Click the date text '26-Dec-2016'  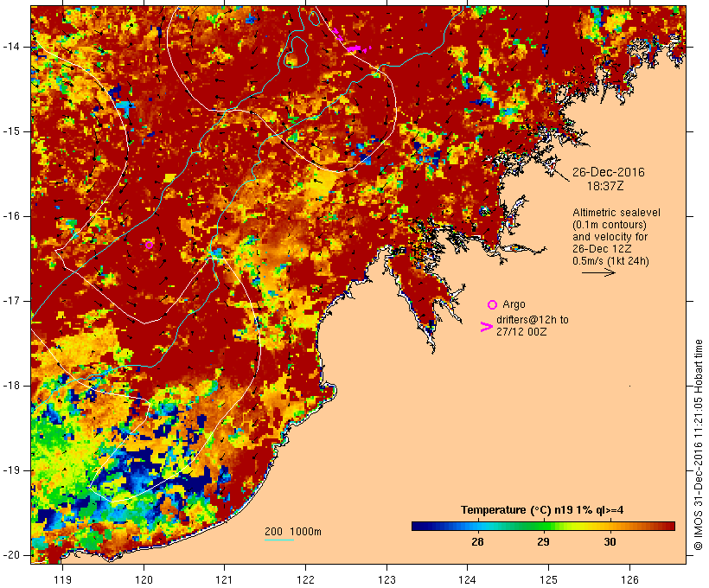coord(609,172)
